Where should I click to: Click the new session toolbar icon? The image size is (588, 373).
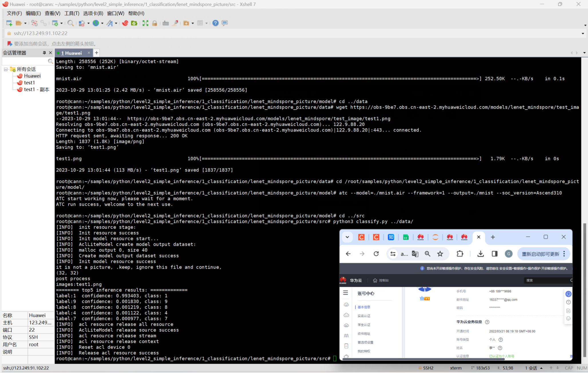tap(9, 23)
